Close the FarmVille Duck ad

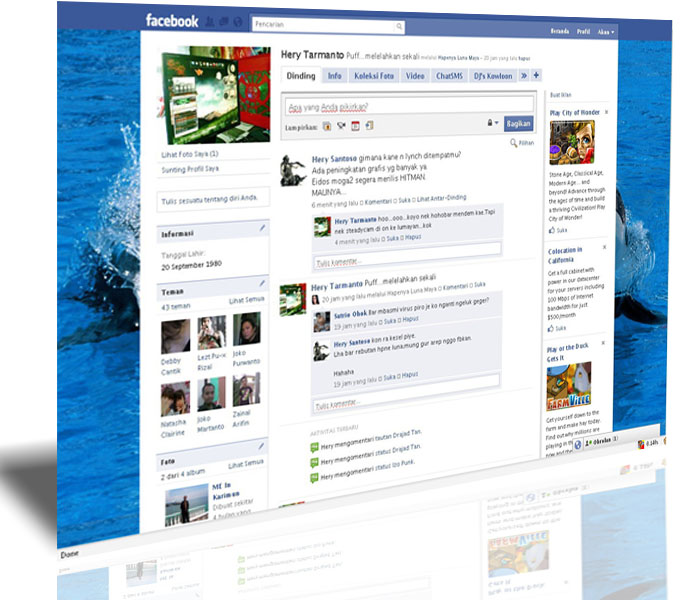pos(603,343)
